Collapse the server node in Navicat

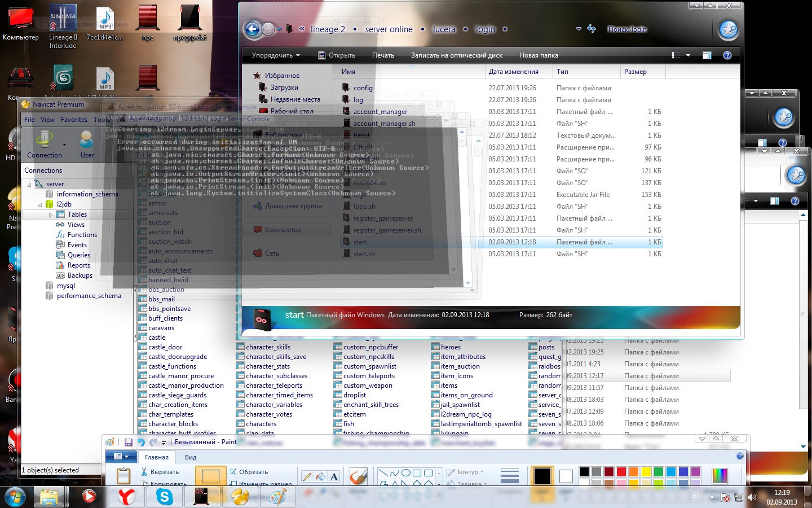(29, 185)
